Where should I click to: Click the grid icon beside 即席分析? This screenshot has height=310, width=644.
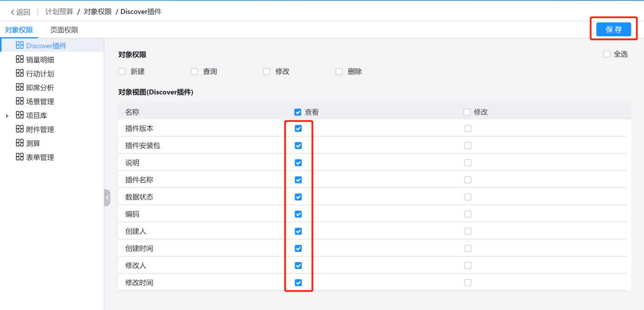(20, 87)
